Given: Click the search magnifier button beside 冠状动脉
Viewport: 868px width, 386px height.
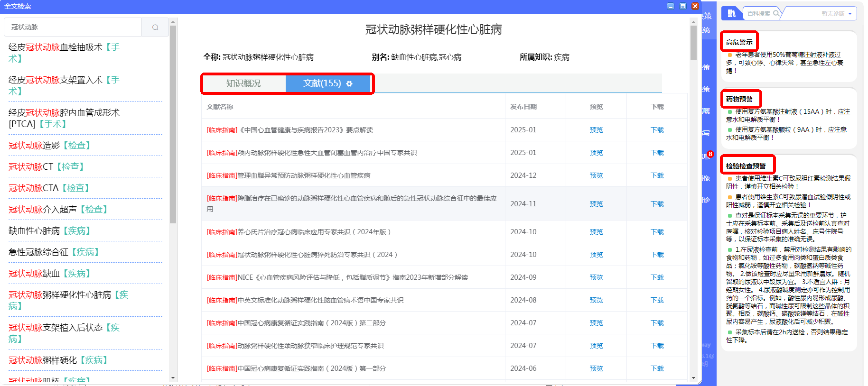Looking at the screenshot, I should point(155,28).
